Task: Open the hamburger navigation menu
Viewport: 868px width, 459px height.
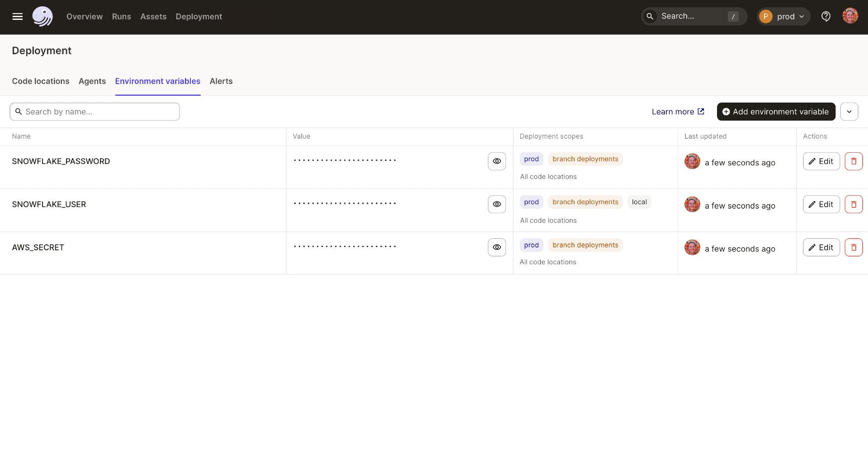Action: (18, 16)
